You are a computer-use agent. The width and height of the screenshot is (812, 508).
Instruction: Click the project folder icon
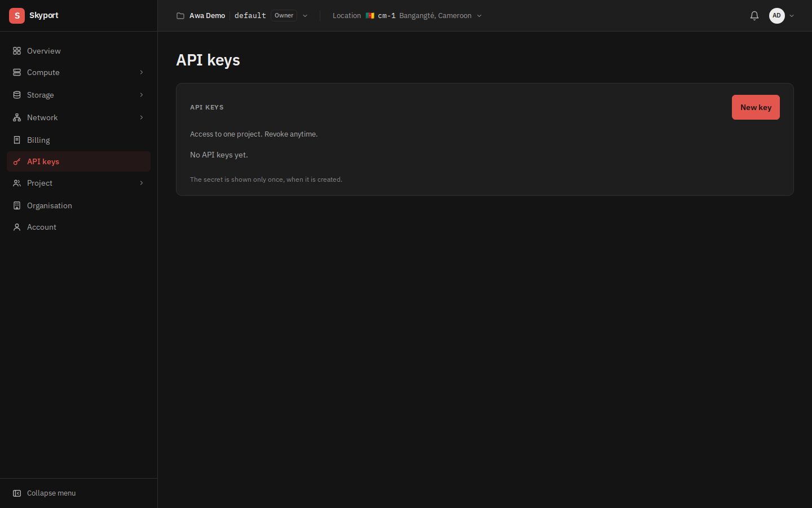(180, 16)
